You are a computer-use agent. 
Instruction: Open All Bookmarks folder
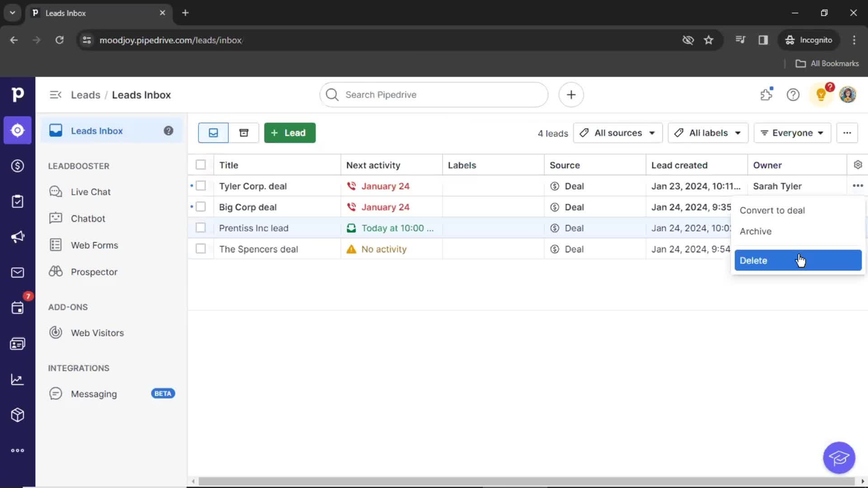pyautogui.click(x=827, y=64)
